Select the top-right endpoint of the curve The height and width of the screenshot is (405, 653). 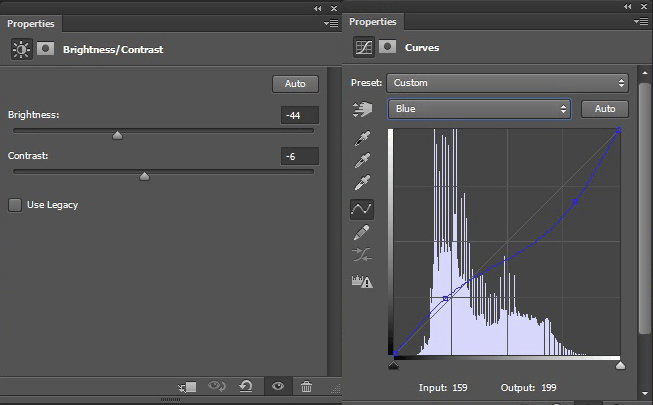(619, 130)
